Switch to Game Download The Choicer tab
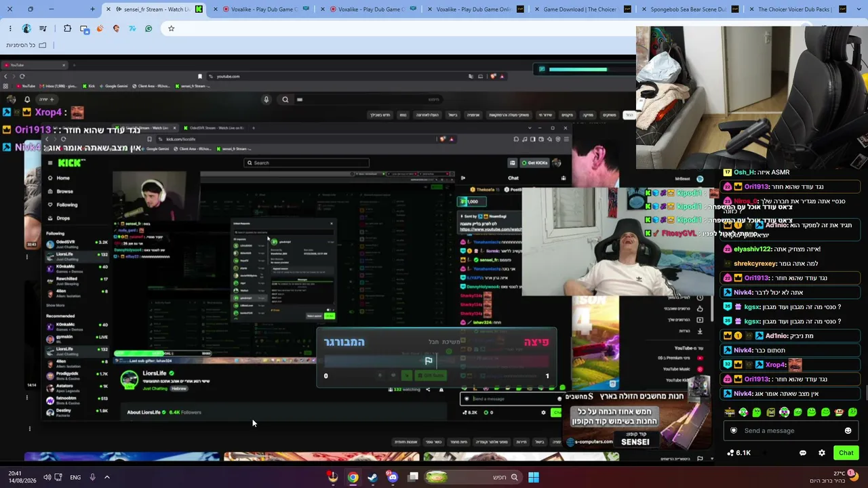This screenshot has height=488, width=868. [x=583, y=9]
